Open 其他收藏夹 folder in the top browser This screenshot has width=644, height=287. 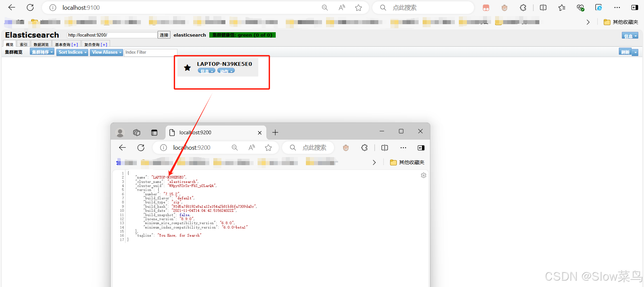coord(621,22)
